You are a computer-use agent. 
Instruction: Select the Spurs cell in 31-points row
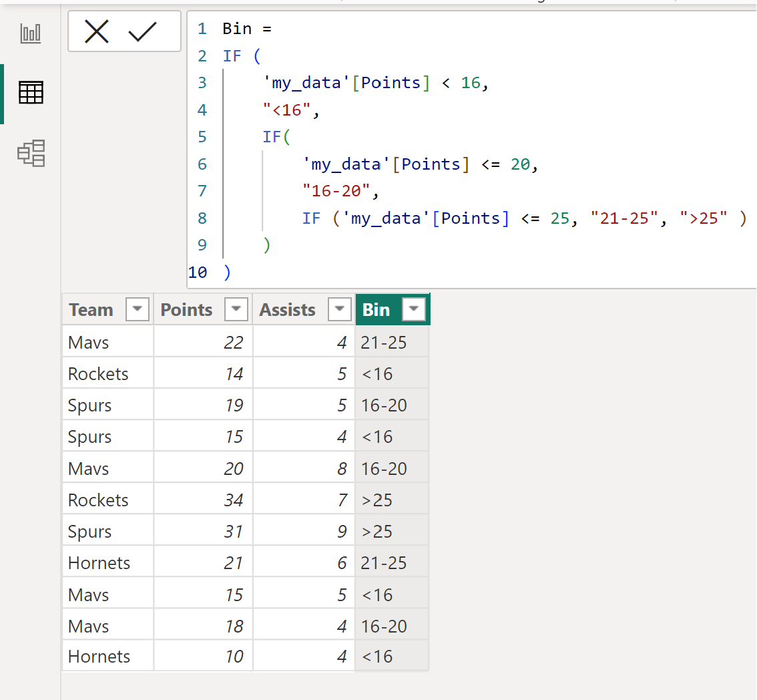(107, 531)
